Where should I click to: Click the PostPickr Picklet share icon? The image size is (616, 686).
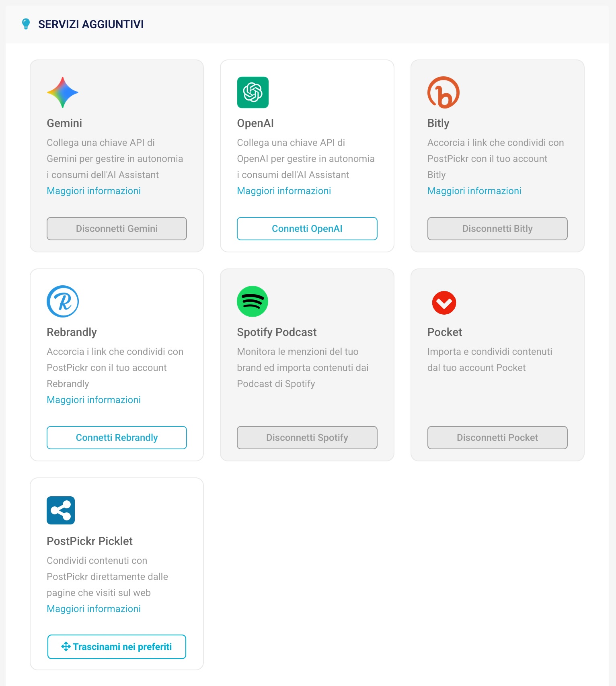(x=61, y=510)
